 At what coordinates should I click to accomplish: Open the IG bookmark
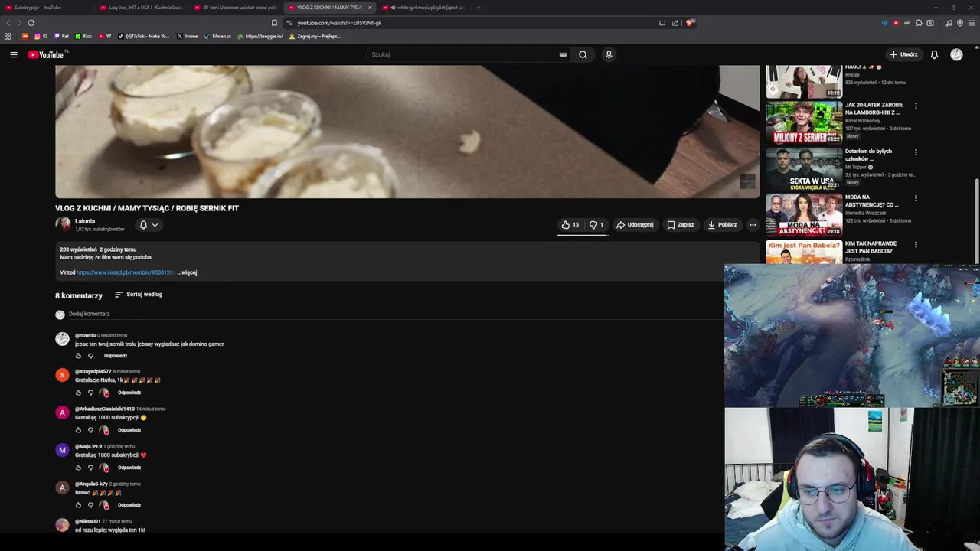[x=41, y=36]
